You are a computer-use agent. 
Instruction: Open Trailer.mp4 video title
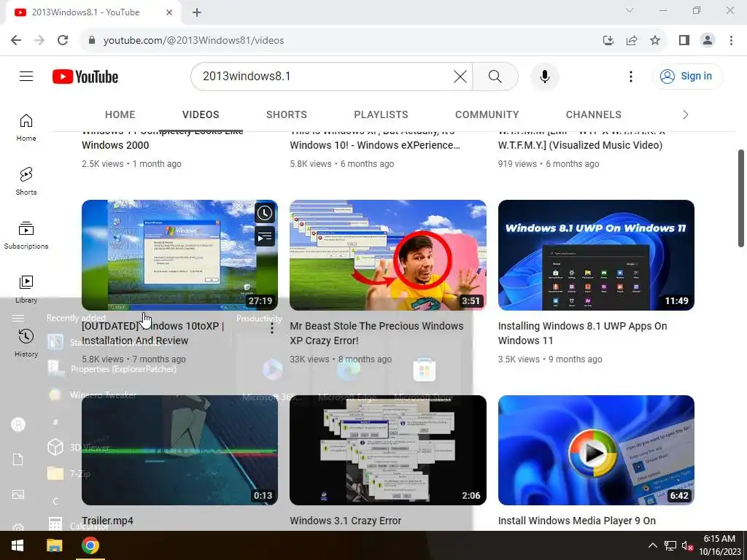click(x=107, y=521)
